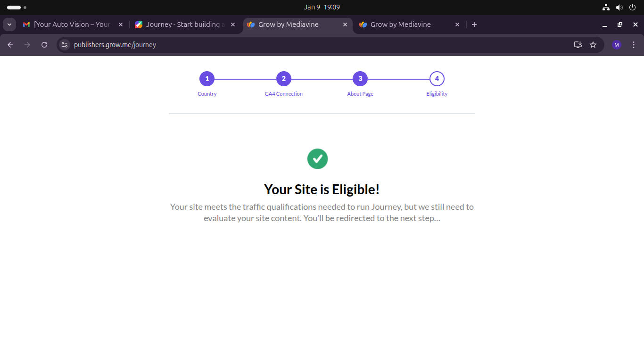Open the power menu in the top bar
The image size is (644, 362).
pos(633,7)
